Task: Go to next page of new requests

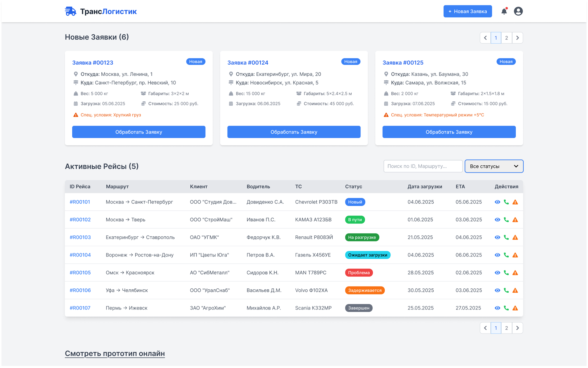Action: (517, 38)
